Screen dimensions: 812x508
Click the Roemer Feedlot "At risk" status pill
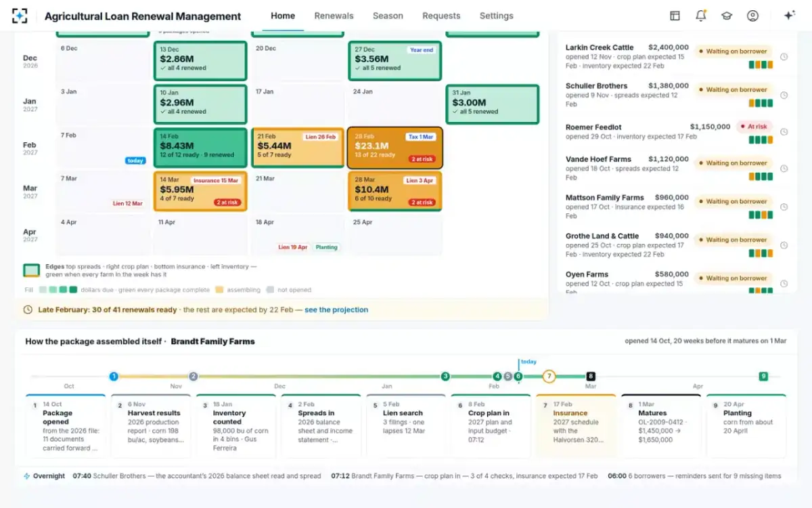[754, 127]
